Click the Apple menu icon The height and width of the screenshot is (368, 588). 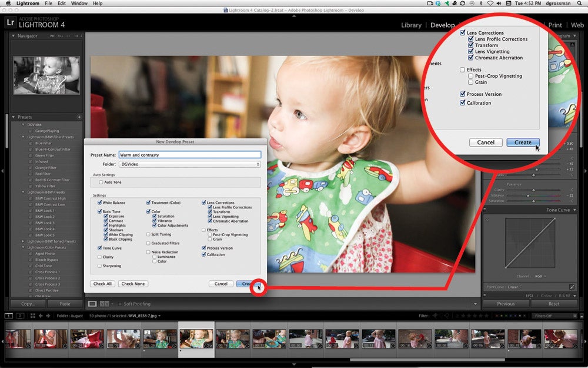pos(8,4)
